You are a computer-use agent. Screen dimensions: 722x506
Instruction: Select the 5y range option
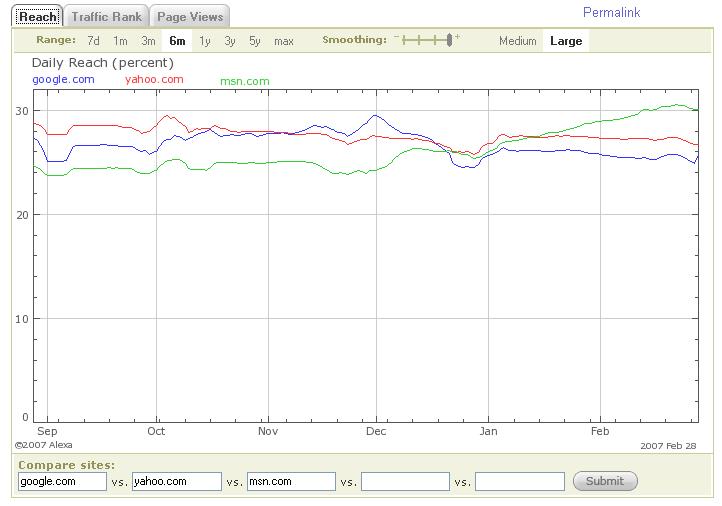[x=255, y=41]
